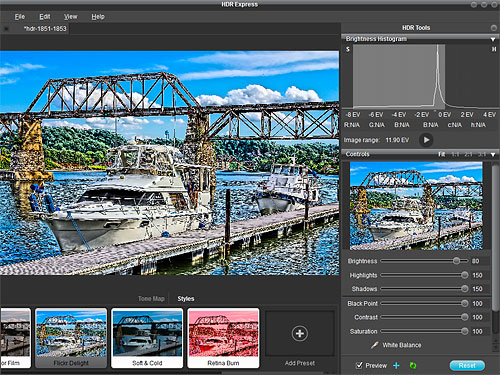Click the play button beside Image range
Image resolution: width=500 pixels, height=375 pixels.
click(426, 140)
